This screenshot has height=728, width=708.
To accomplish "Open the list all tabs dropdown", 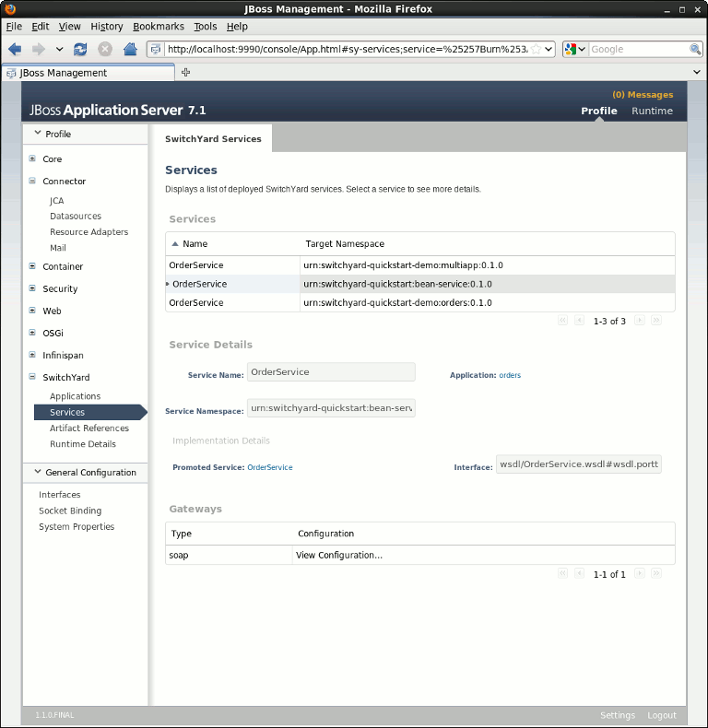I will tap(697, 72).
